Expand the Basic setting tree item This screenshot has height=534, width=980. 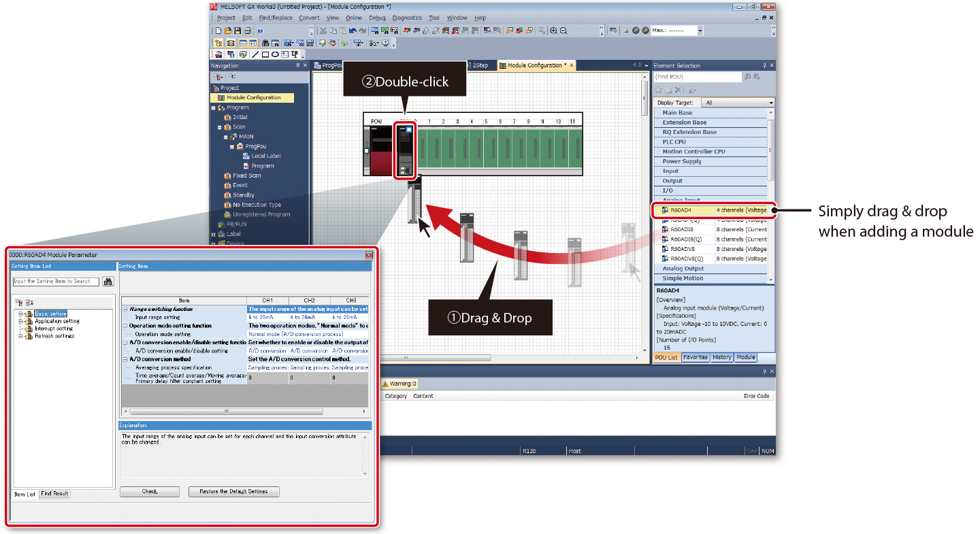20,314
